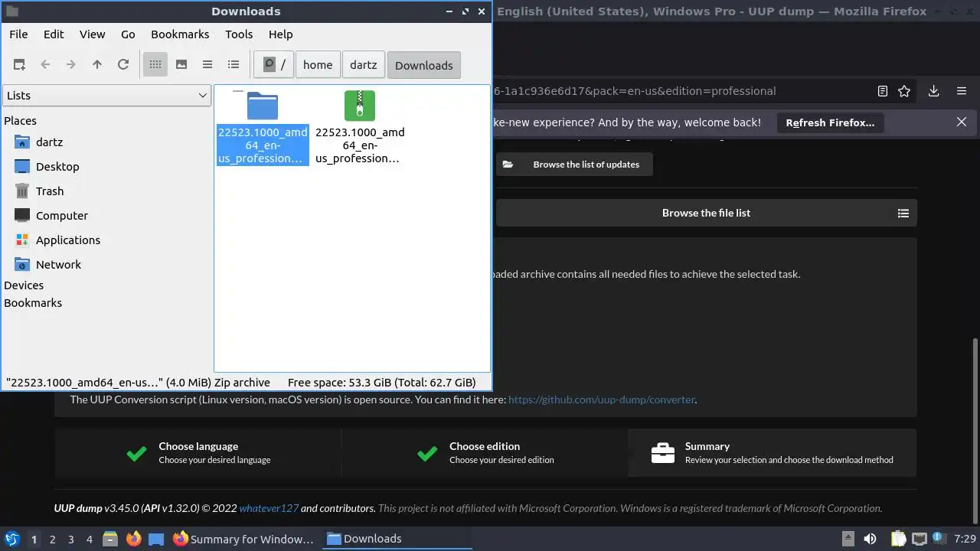Viewport: 980px width, 551px height.
Task: Navigate to dartz in path bar
Action: [364, 65]
